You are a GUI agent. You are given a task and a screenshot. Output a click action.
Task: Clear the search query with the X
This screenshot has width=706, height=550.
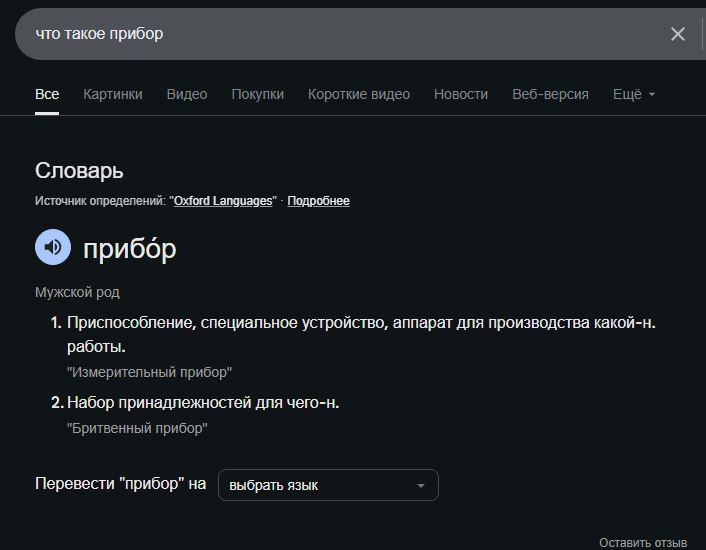[678, 34]
